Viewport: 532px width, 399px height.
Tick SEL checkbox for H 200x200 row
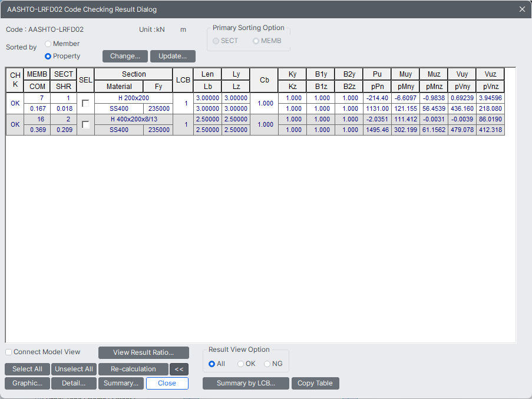[x=85, y=103]
